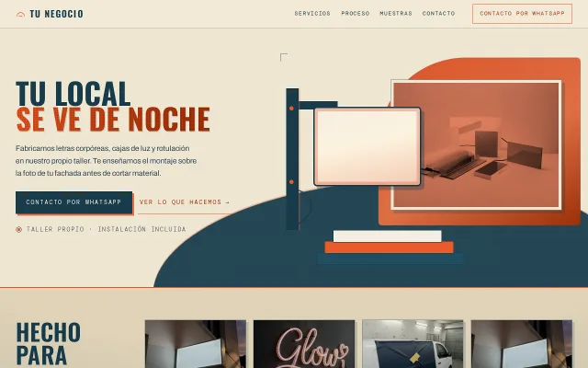
Task: Click the outlined Contacto por WhatsApp header button
Action: [x=522, y=14]
